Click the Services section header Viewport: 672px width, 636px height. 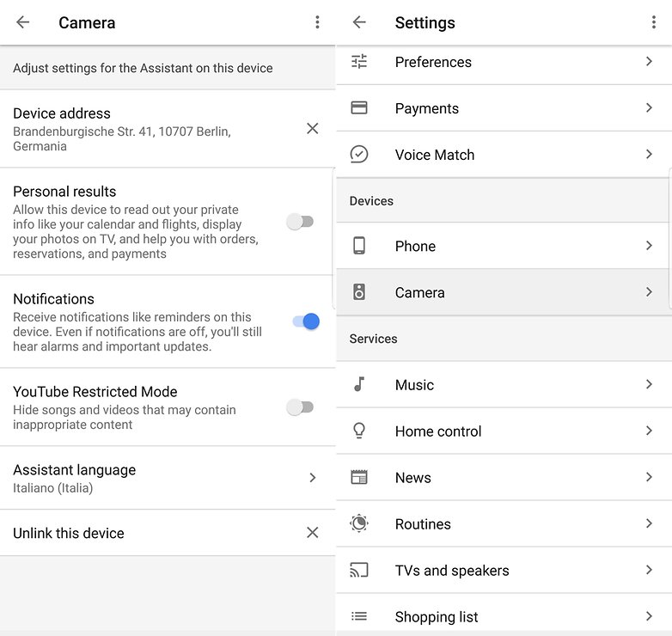tap(373, 339)
